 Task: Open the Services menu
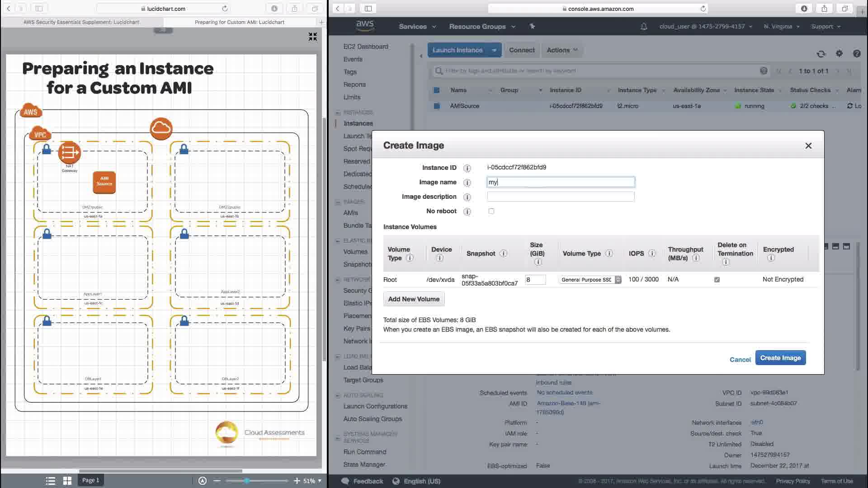click(417, 27)
